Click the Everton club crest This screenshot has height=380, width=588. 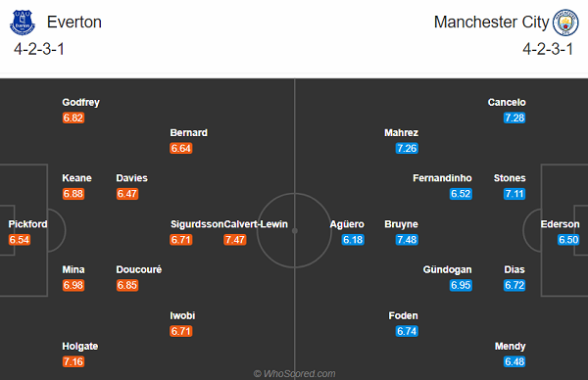(23, 23)
